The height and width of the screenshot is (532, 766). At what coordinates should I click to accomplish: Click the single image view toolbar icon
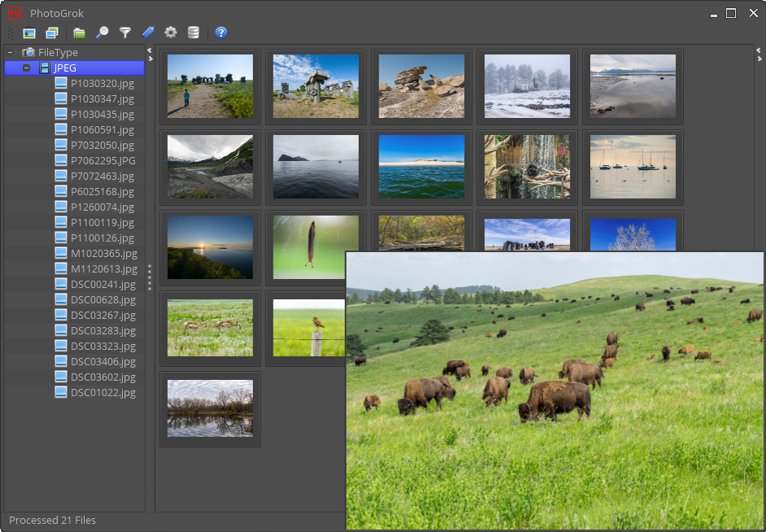pyautogui.click(x=29, y=33)
